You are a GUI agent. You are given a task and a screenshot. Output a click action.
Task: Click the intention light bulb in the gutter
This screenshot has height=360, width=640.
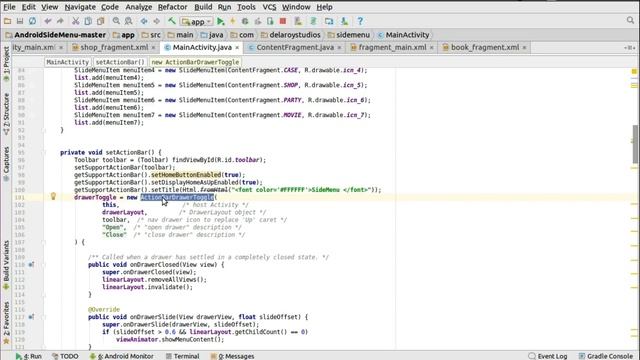[53, 196]
